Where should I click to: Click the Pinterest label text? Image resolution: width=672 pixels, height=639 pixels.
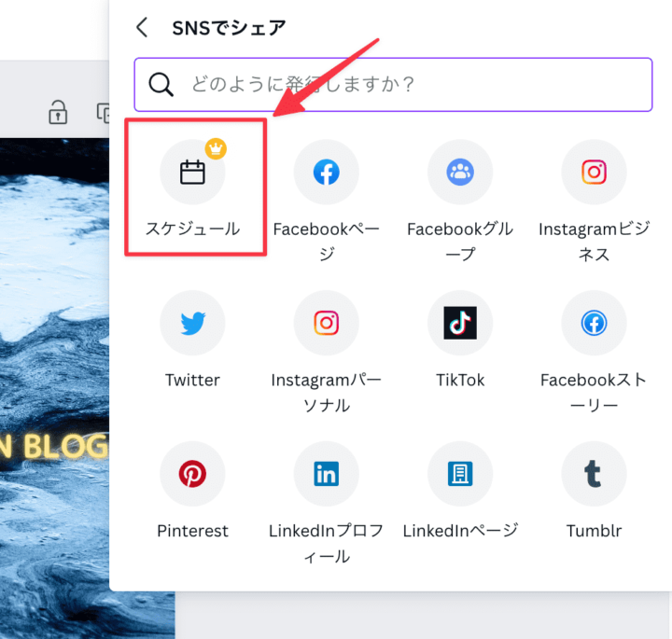tap(192, 531)
